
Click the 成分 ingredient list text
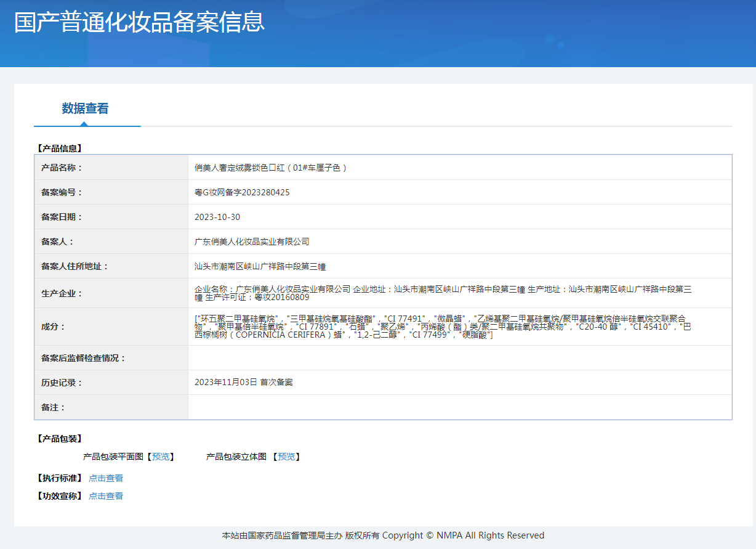pos(443,327)
